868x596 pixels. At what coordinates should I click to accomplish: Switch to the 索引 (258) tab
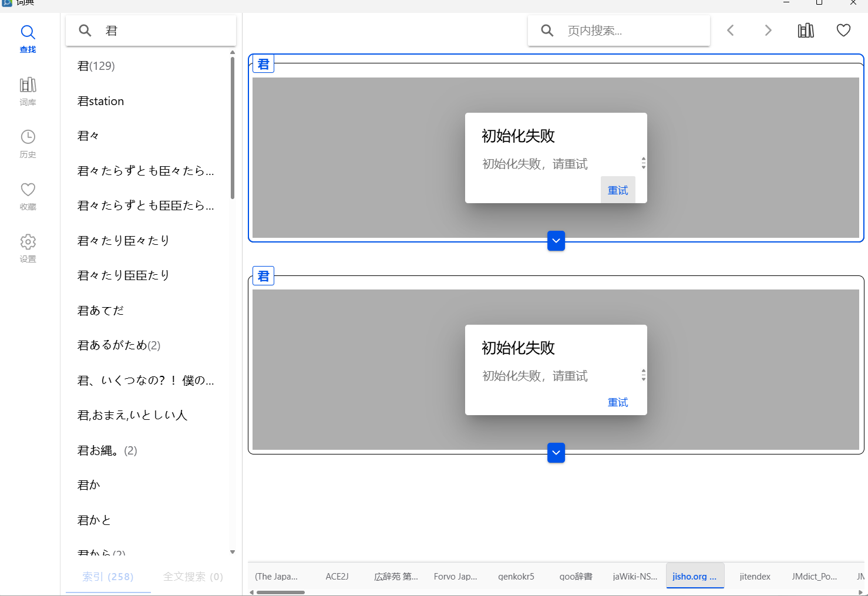(x=108, y=577)
